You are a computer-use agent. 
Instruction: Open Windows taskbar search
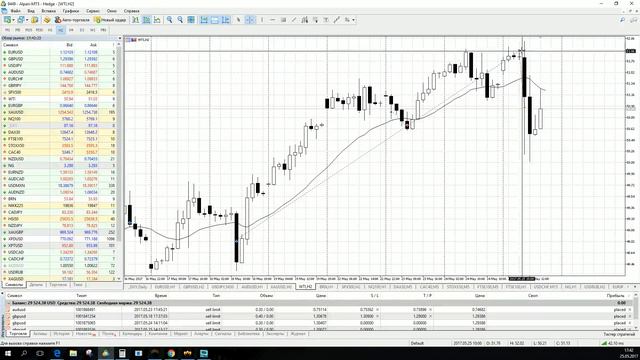coord(24,353)
